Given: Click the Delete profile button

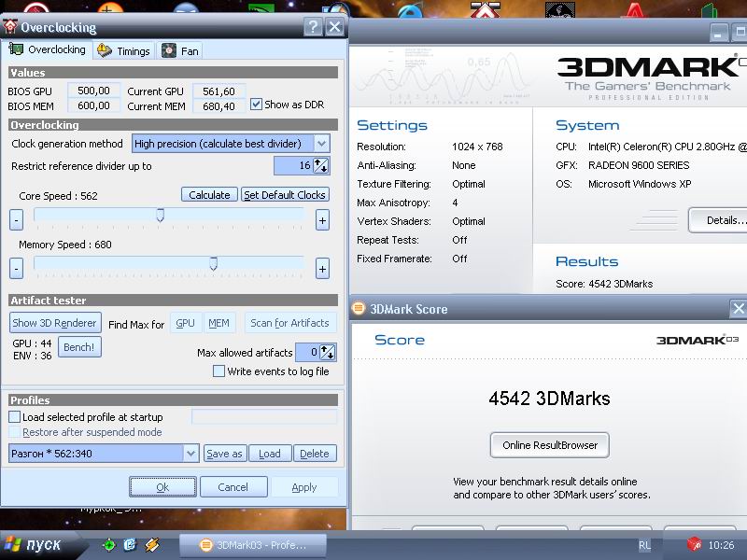Looking at the screenshot, I should pos(315,454).
